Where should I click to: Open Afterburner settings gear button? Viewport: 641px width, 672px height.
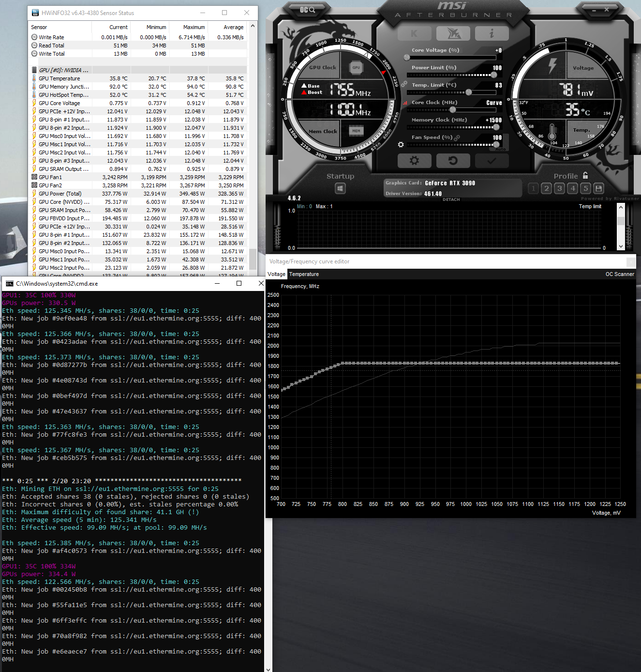click(x=414, y=161)
